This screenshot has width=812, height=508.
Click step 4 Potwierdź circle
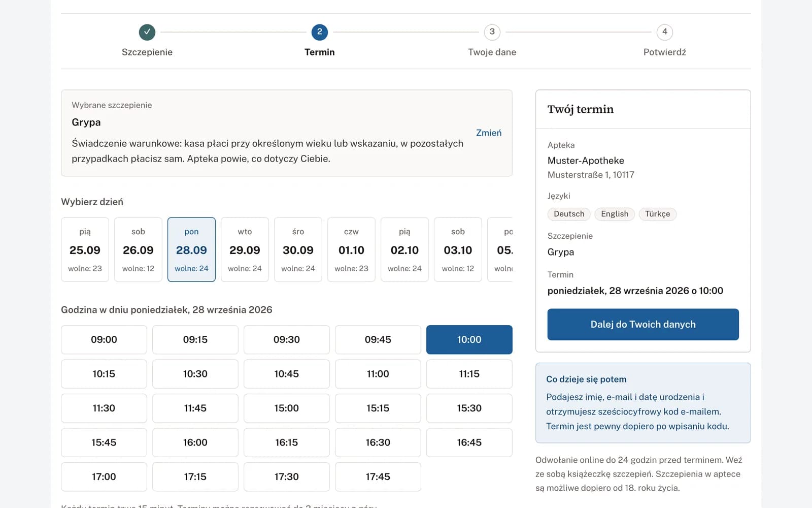pyautogui.click(x=665, y=32)
